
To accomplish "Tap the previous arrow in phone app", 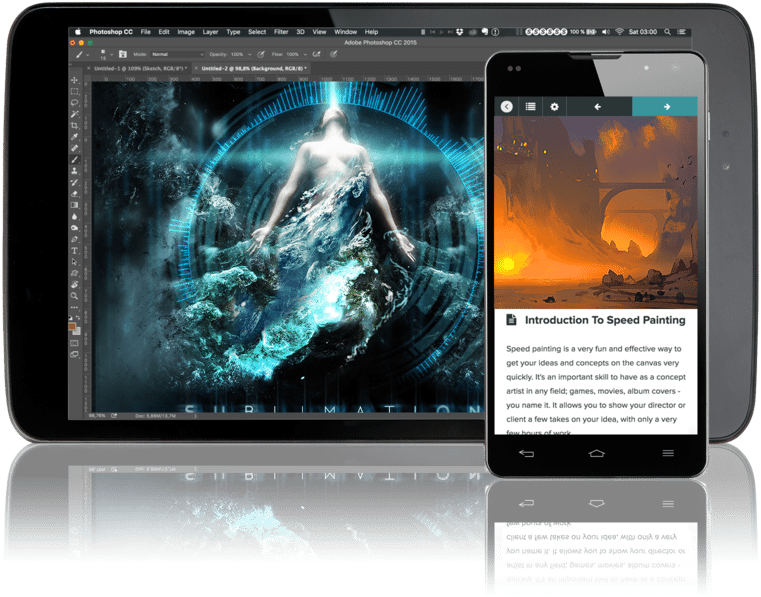I will pos(597,106).
